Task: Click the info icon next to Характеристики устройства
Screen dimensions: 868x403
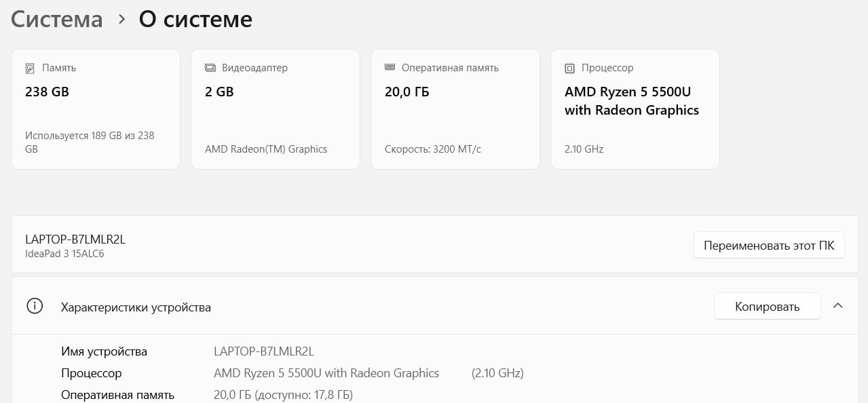Action: [35, 307]
